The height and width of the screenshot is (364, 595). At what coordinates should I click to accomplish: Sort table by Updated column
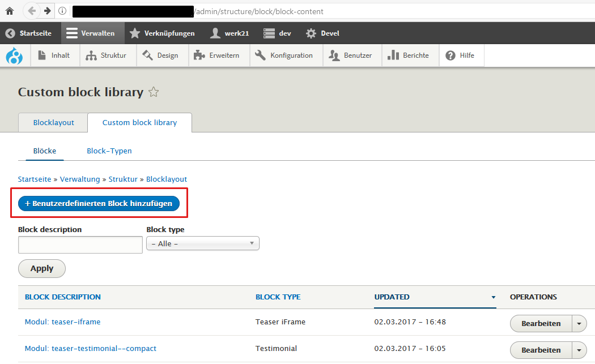coord(392,297)
